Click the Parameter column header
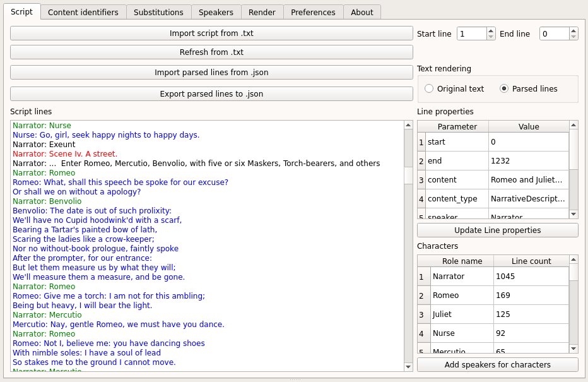588x382 pixels. [457, 127]
